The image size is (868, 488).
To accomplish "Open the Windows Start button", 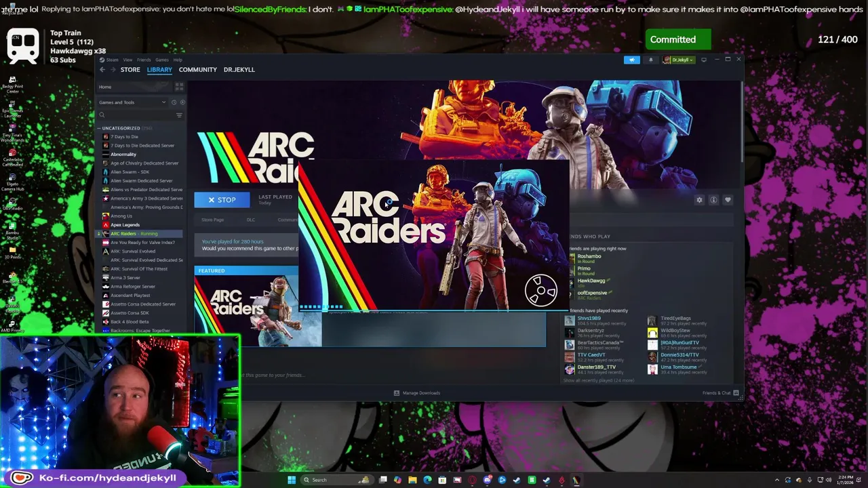I will point(292,480).
